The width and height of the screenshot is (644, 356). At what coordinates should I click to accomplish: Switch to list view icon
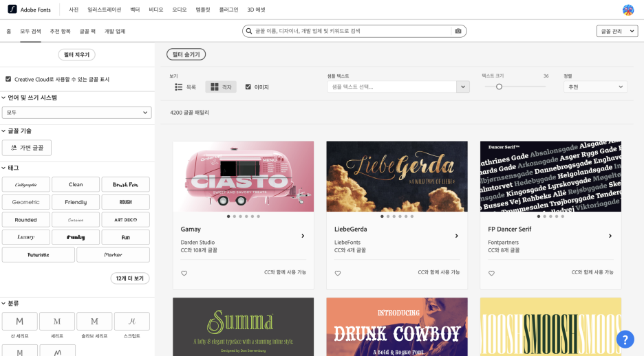[179, 87]
